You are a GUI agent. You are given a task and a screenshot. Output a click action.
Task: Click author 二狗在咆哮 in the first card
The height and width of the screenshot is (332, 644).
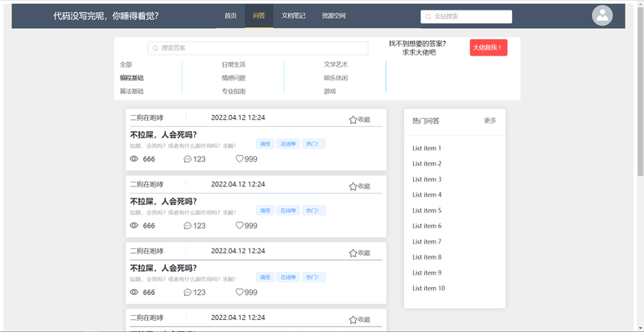pyautogui.click(x=147, y=118)
